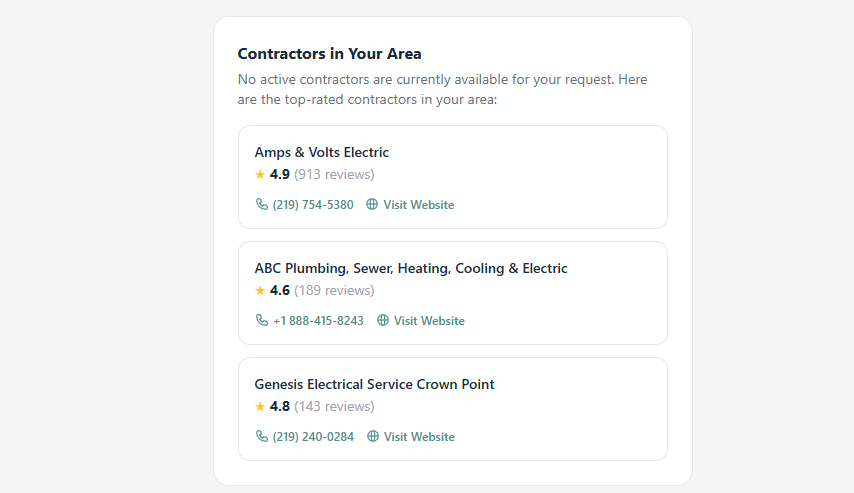Click globe icon in ABC Plumbing card
The width and height of the screenshot is (854, 493).
(x=383, y=320)
